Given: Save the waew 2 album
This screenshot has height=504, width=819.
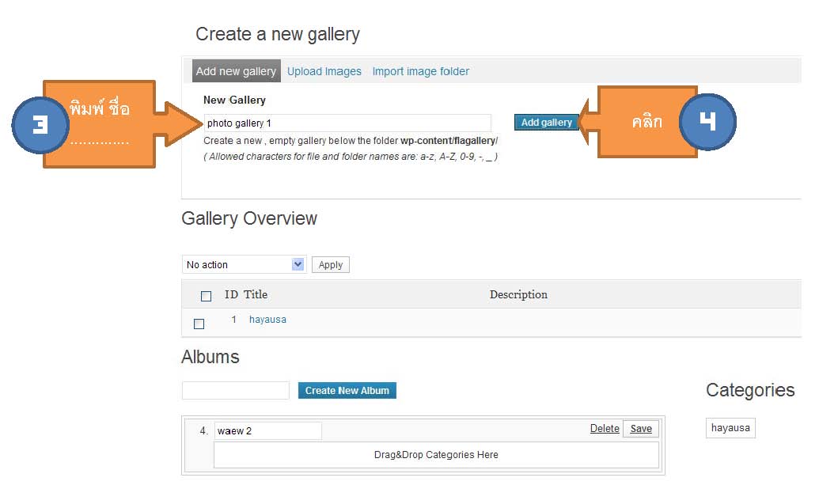Looking at the screenshot, I should point(641,429).
